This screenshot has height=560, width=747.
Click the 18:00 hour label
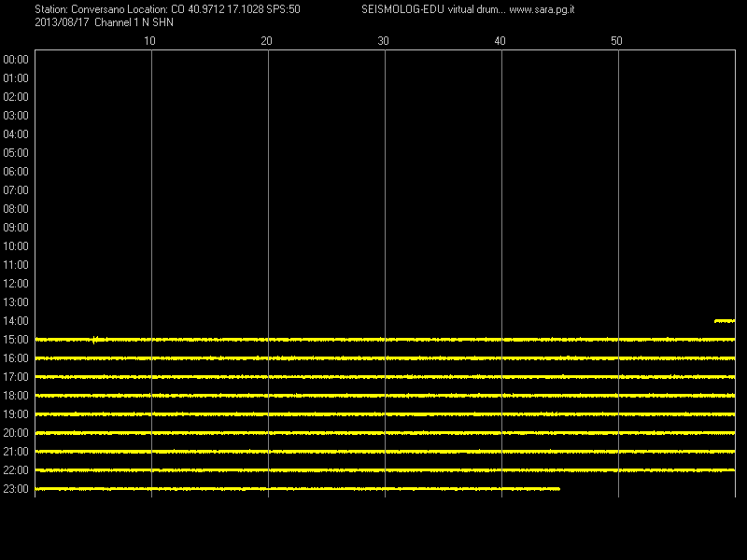point(16,396)
